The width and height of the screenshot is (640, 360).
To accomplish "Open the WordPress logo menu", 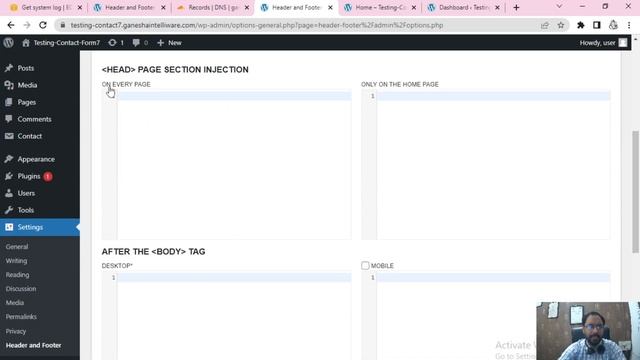I will tap(8, 42).
